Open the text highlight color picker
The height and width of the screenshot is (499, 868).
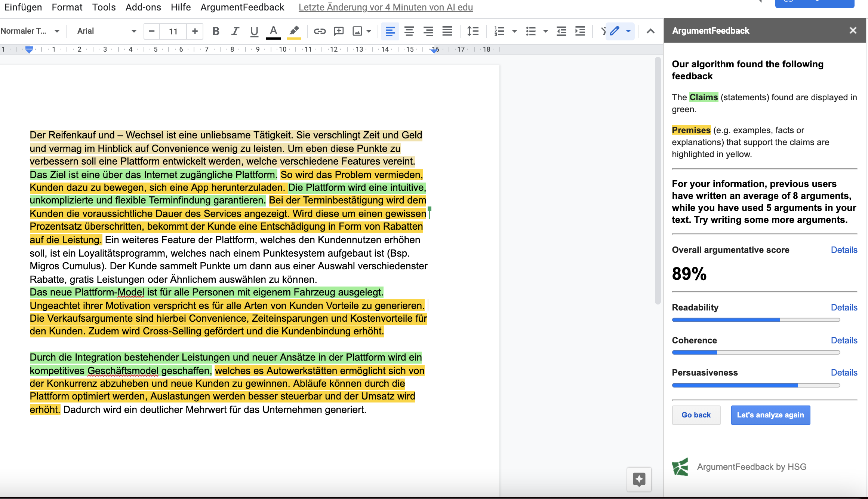[294, 31]
